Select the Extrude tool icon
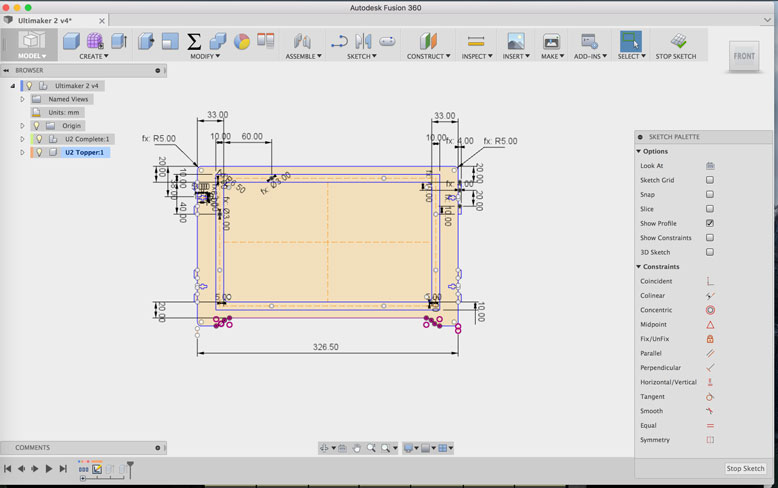The height and width of the screenshot is (488, 778). point(119,41)
